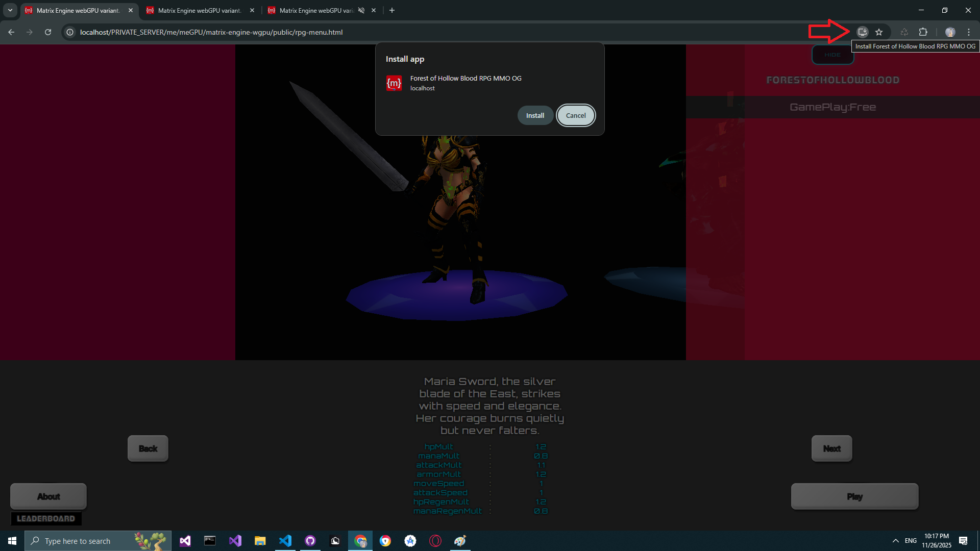Click the install app icon in address bar

862,32
